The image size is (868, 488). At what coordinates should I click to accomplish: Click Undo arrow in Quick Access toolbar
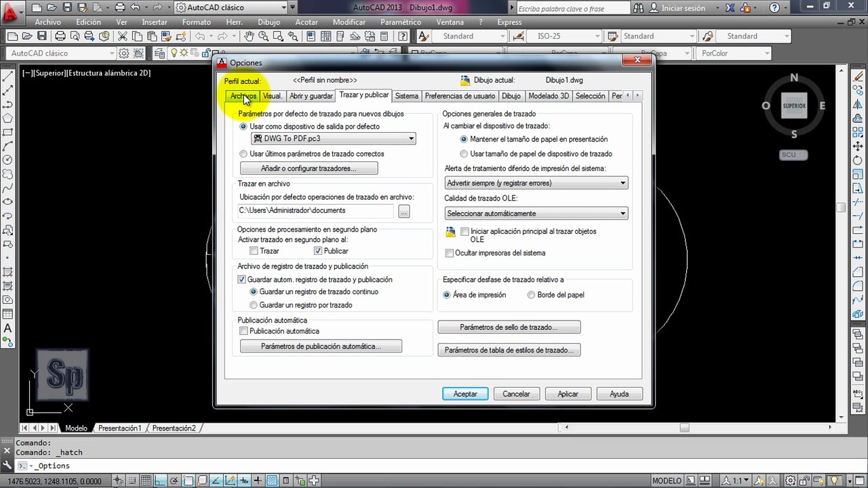coord(135,8)
